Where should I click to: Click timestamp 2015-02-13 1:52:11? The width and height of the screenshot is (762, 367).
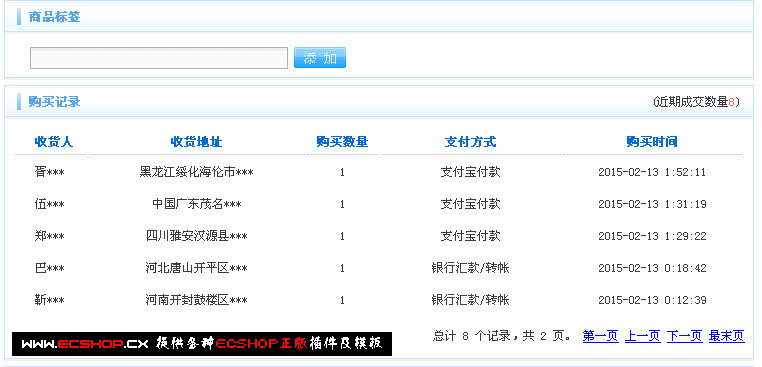pyautogui.click(x=652, y=172)
